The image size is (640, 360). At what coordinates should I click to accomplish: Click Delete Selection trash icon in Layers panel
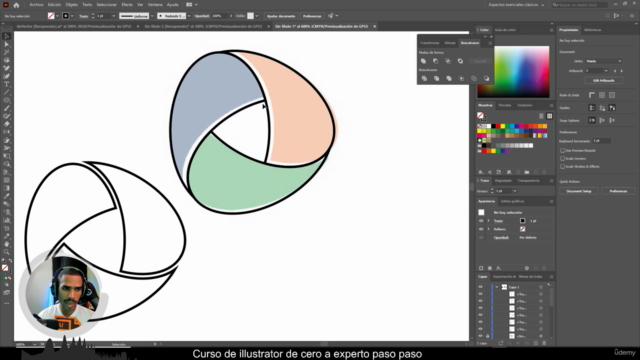click(544, 343)
